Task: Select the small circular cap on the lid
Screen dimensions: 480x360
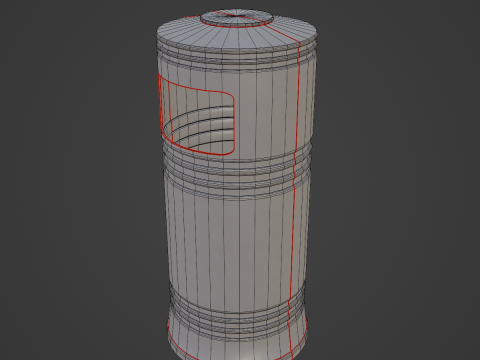Action: tap(237, 17)
